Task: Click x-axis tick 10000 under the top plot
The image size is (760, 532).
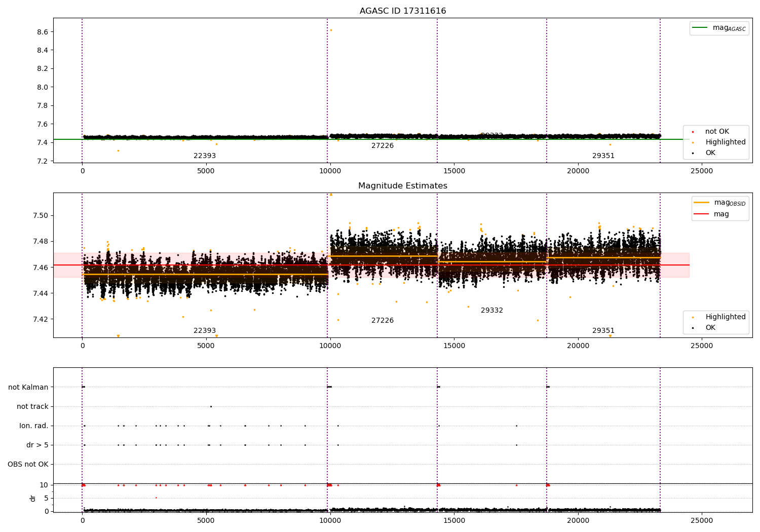Action: pyautogui.click(x=330, y=171)
